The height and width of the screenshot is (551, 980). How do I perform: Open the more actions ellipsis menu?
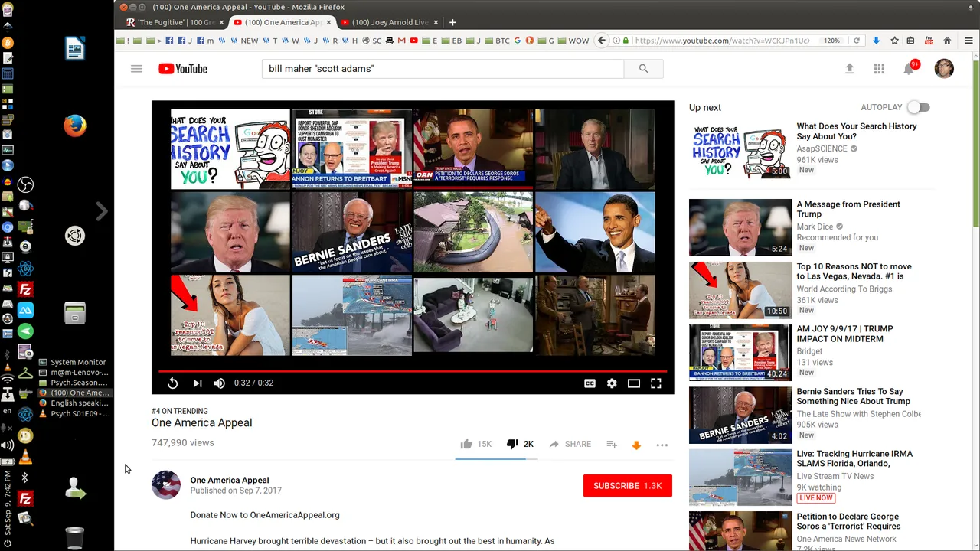[x=662, y=445]
